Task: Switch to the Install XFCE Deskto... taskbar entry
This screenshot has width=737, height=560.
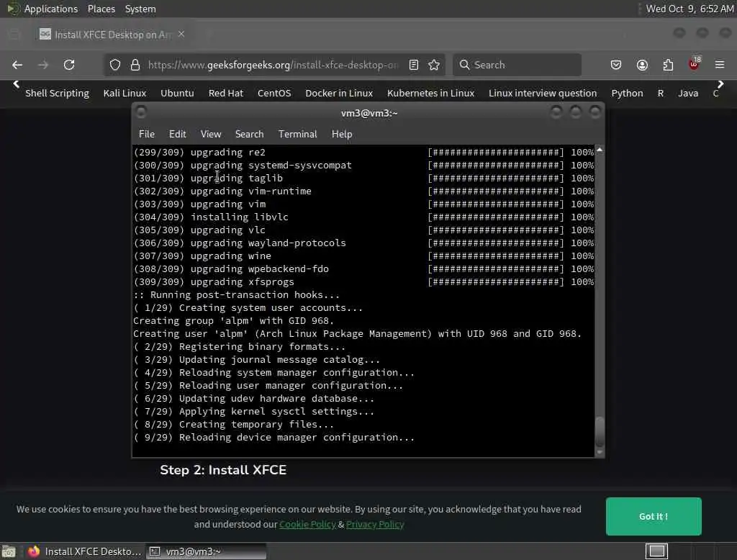Action: (85, 551)
